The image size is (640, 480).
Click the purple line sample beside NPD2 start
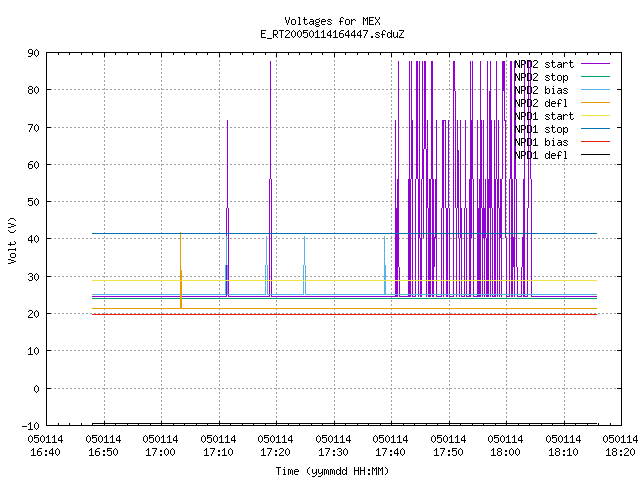point(595,64)
